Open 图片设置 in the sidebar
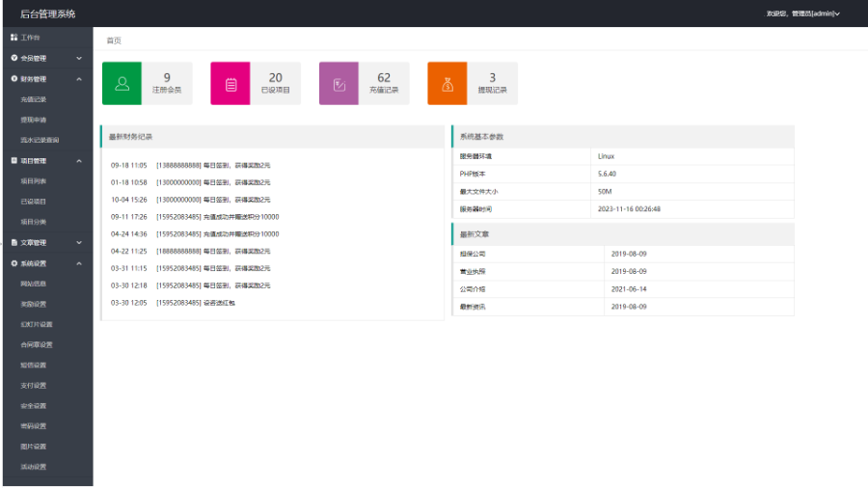868x488 pixels. [x=33, y=447]
